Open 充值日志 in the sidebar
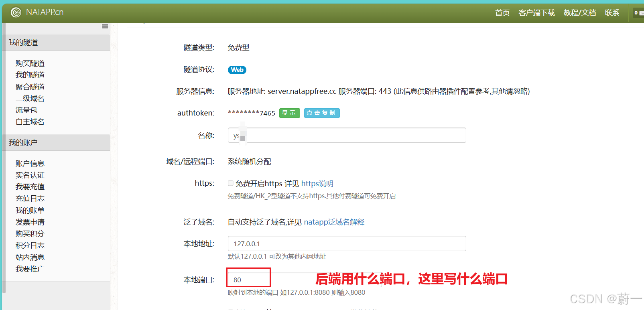The width and height of the screenshot is (644, 310). point(30,199)
